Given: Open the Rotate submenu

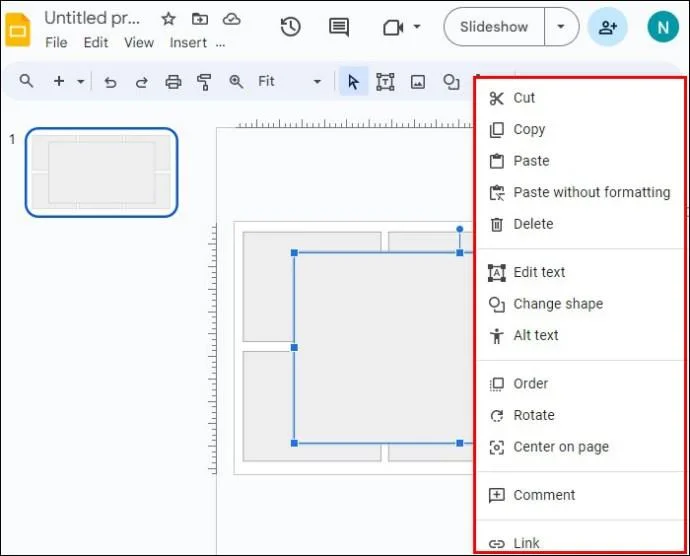Looking at the screenshot, I should click(x=580, y=415).
